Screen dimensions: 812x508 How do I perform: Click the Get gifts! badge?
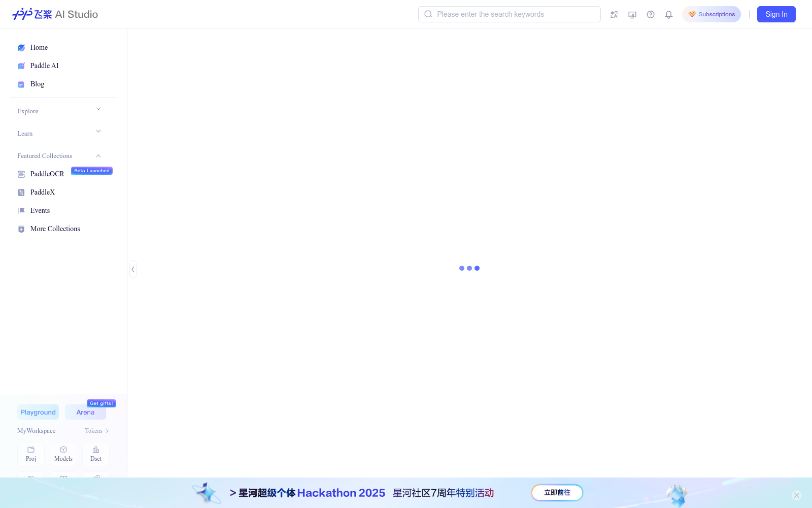click(x=101, y=403)
